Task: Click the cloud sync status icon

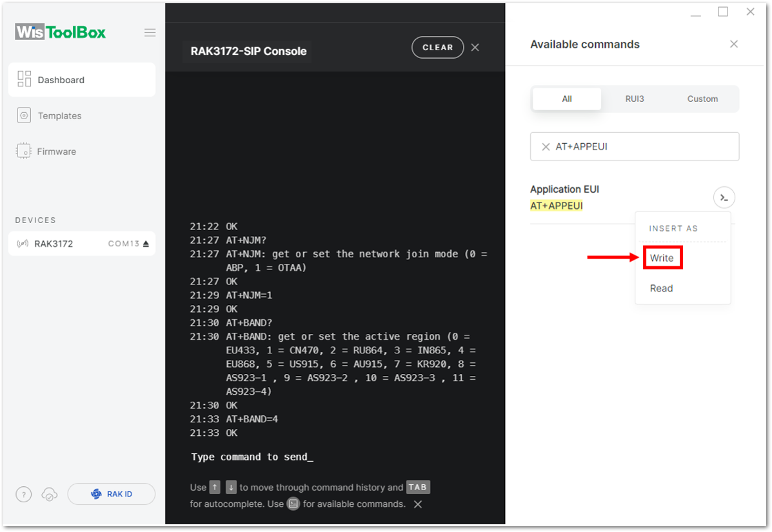Action: click(49, 494)
